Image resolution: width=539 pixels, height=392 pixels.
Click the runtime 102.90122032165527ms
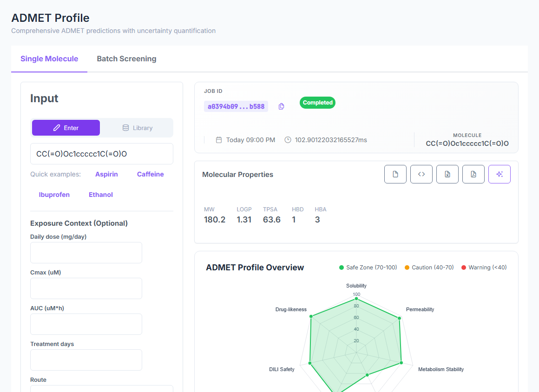point(331,140)
